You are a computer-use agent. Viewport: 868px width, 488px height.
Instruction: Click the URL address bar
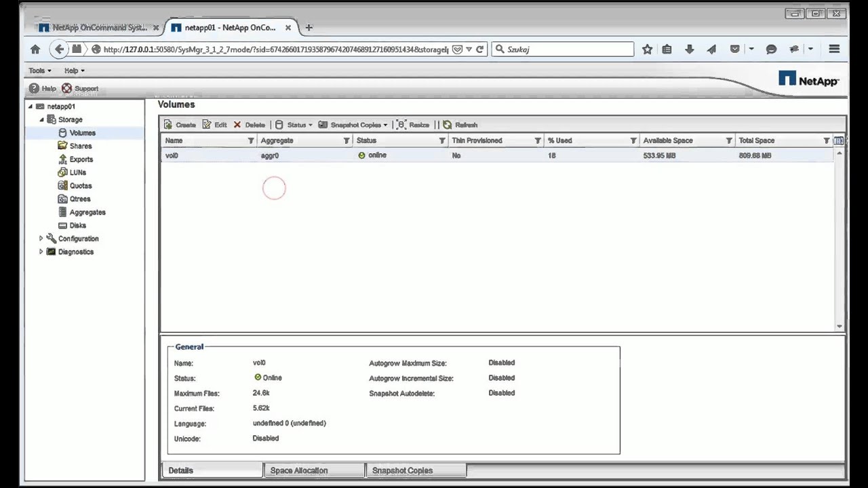(x=276, y=49)
